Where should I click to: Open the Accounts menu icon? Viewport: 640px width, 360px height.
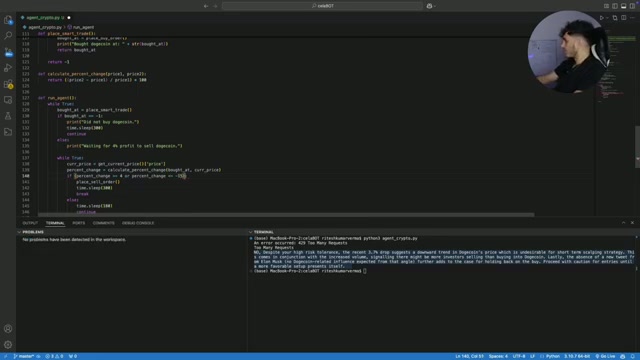(8, 329)
